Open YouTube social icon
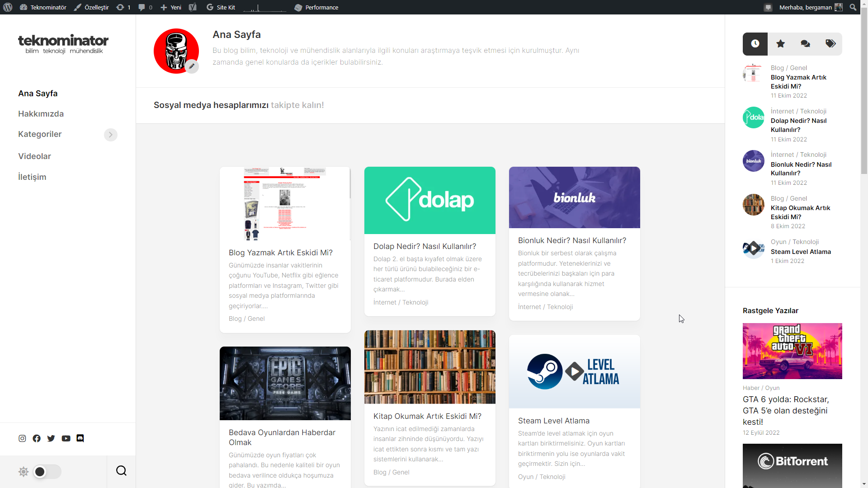 click(x=66, y=438)
